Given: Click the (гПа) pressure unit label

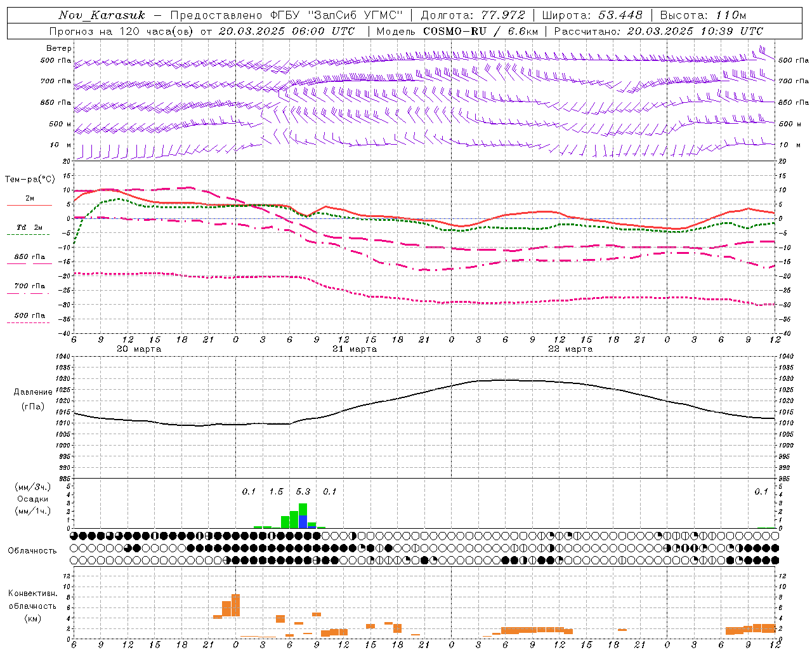Looking at the screenshot, I should pyautogui.click(x=33, y=407).
